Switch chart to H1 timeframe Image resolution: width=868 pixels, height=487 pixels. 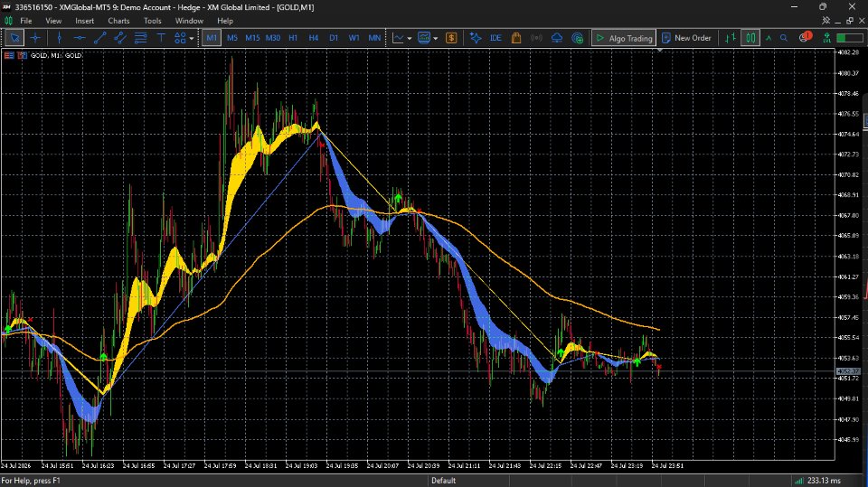pyautogui.click(x=293, y=38)
